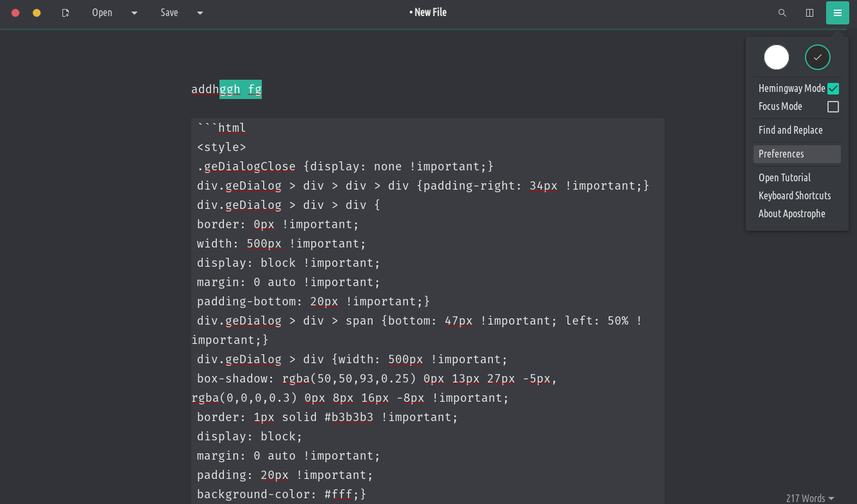The height and width of the screenshot is (504, 857).
Task: Open the 217 Words statistics dropdown
Action: coord(809,498)
